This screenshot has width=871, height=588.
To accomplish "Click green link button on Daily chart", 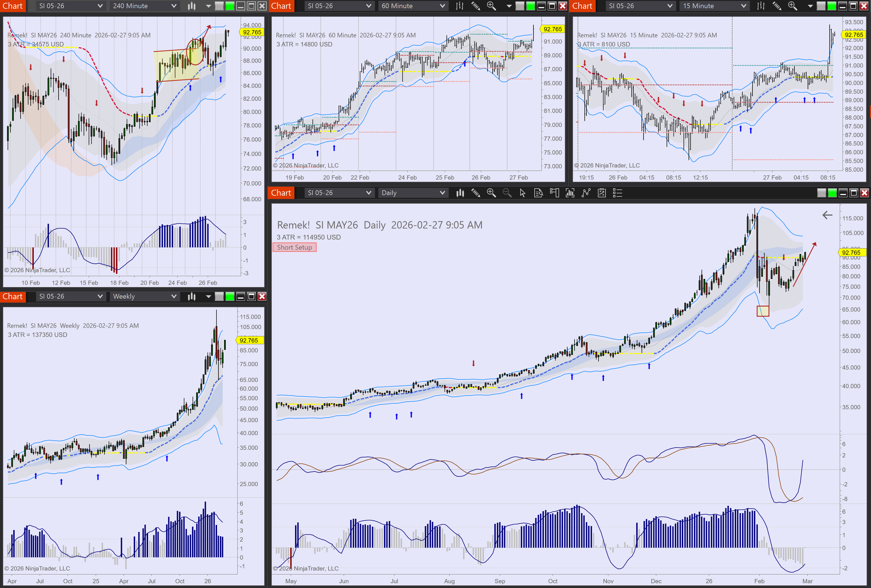I will pyautogui.click(x=832, y=193).
